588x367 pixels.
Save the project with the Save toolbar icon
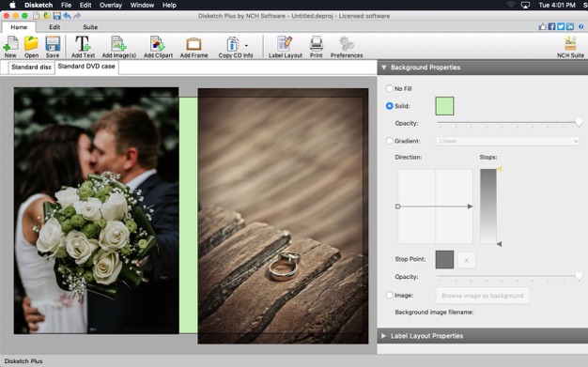[x=53, y=47]
